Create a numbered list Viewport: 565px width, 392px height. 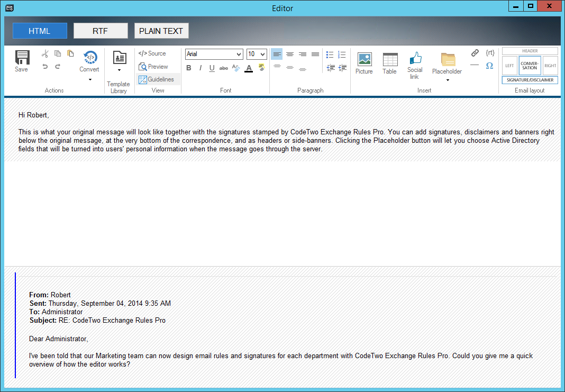342,54
